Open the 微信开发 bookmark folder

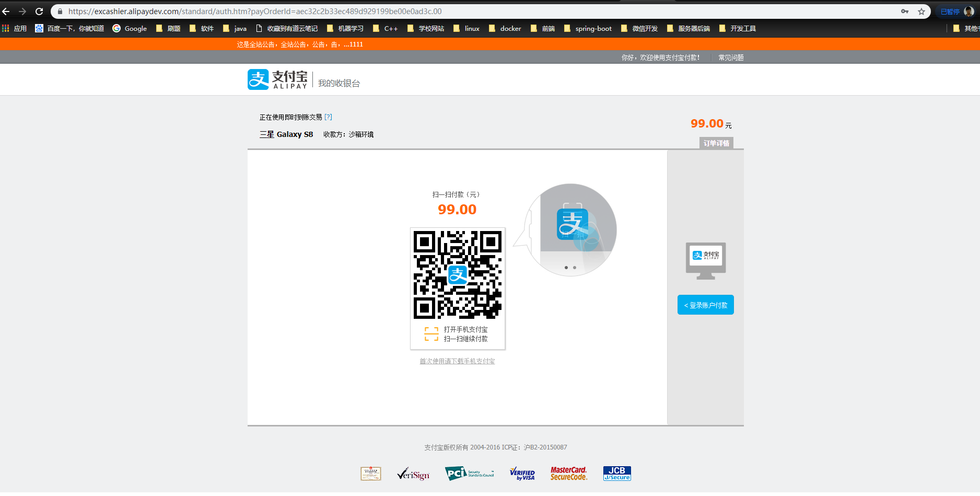coord(639,28)
